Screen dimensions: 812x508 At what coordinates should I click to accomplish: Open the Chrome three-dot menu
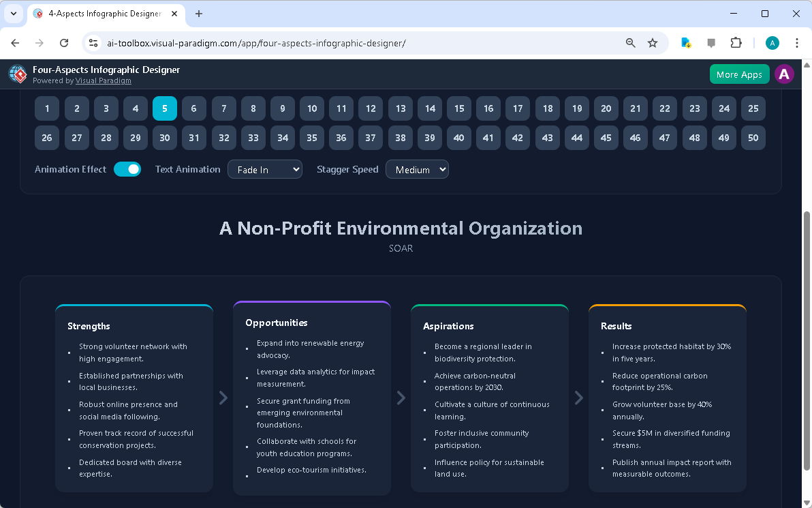797,42
